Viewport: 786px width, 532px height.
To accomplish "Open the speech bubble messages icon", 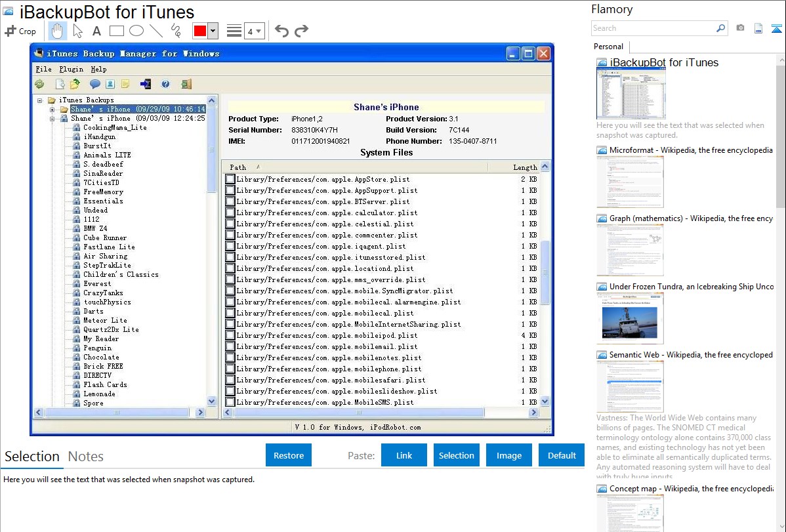I will [94, 84].
